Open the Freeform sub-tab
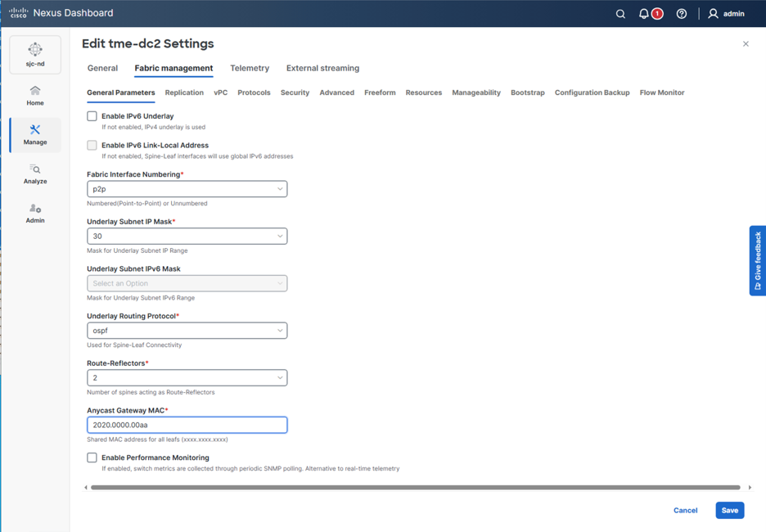Viewport: 766px width, 532px height. 380,92
